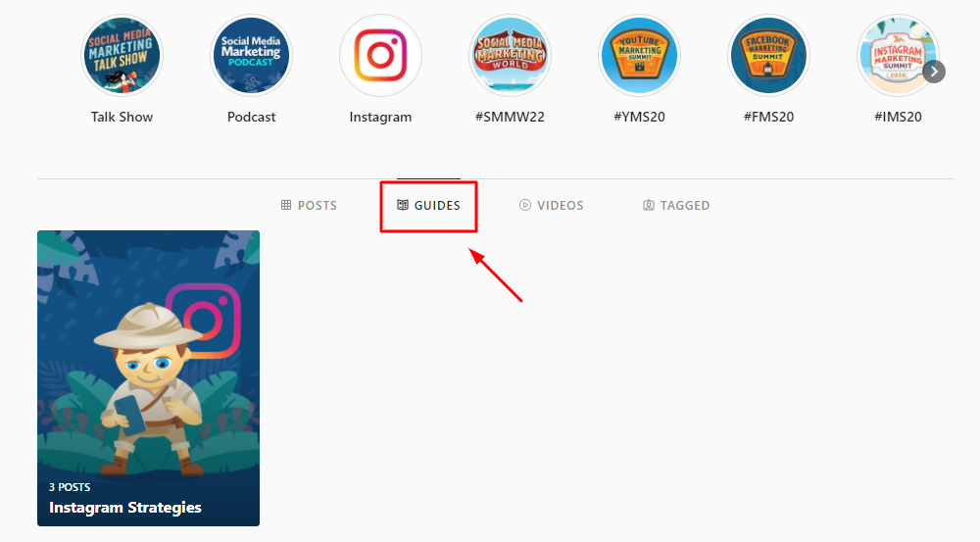This screenshot has width=980, height=542.
Task: Click the Instagram Strategies guide title
Action: tap(125, 508)
